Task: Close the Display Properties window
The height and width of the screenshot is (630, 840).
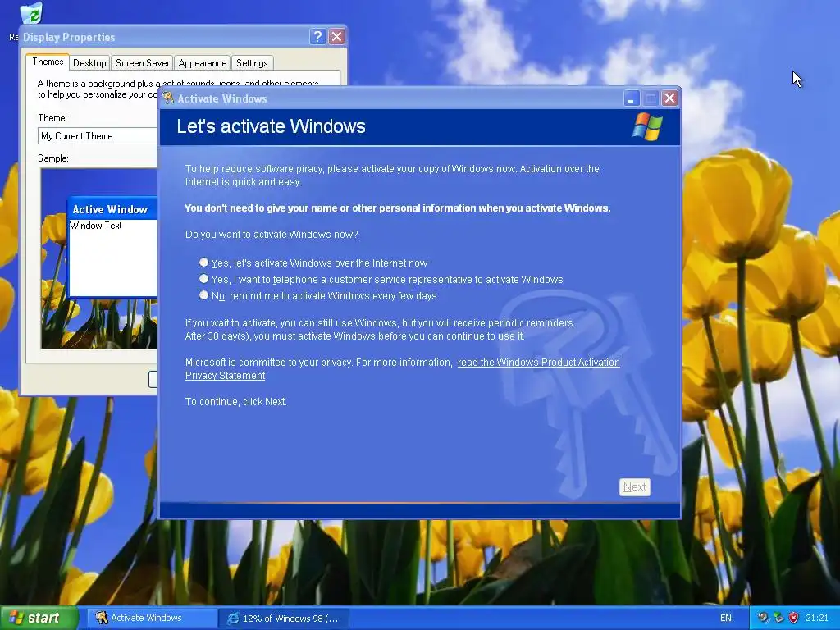Action: tap(336, 36)
